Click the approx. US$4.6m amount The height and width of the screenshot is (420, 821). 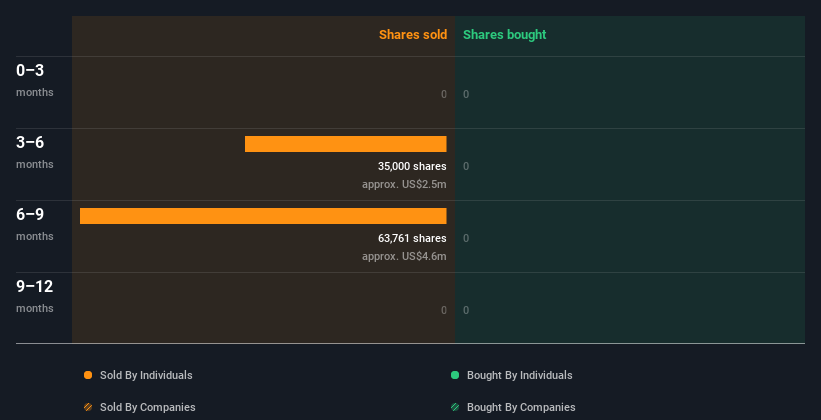[x=404, y=256]
